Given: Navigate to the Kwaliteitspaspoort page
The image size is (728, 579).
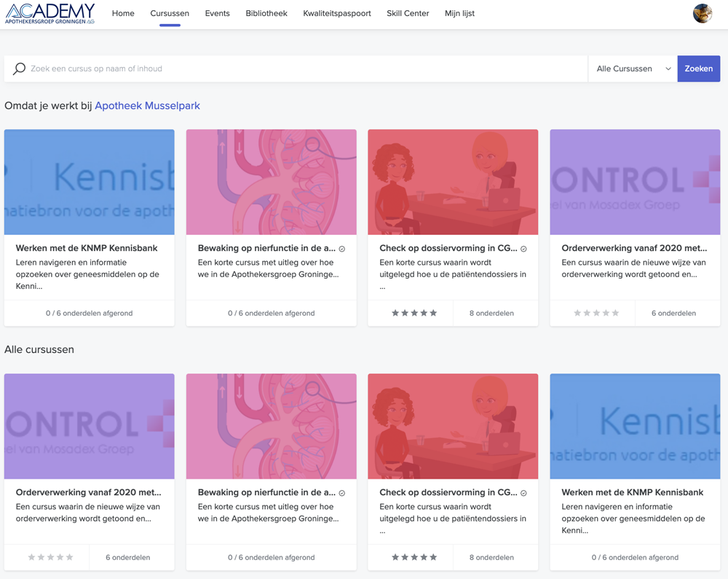Looking at the screenshot, I should (x=337, y=13).
